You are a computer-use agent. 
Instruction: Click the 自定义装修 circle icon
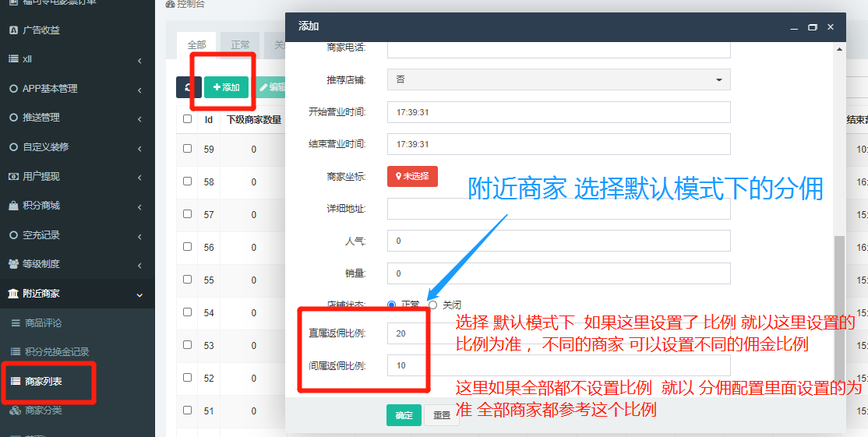[14, 147]
